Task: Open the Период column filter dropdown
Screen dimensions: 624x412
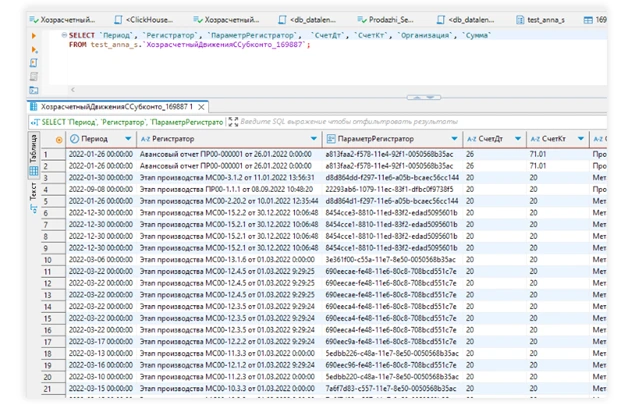Action: [x=128, y=139]
